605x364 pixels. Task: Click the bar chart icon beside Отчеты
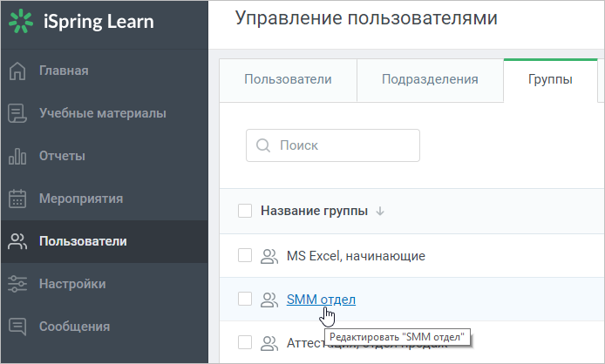pos(17,156)
